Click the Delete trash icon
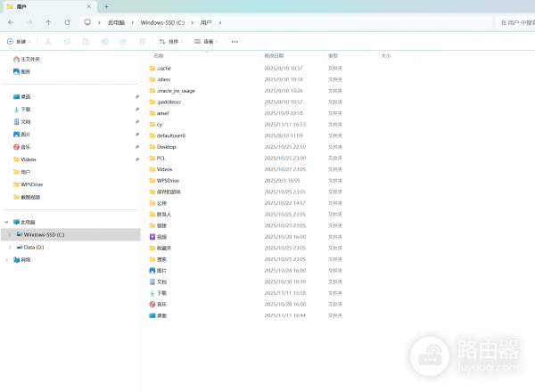 [x=143, y=42]
